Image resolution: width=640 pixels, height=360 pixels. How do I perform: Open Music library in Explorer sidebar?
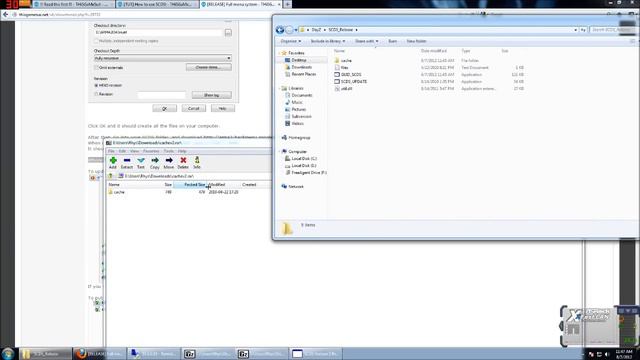pos(294,102)
